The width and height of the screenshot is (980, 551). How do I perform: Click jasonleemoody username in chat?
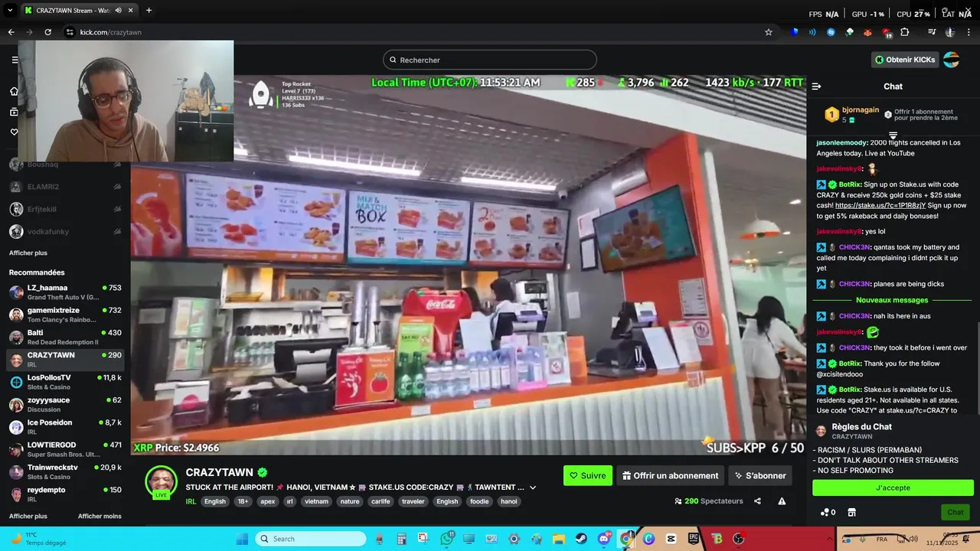click(x=841, y=142)
